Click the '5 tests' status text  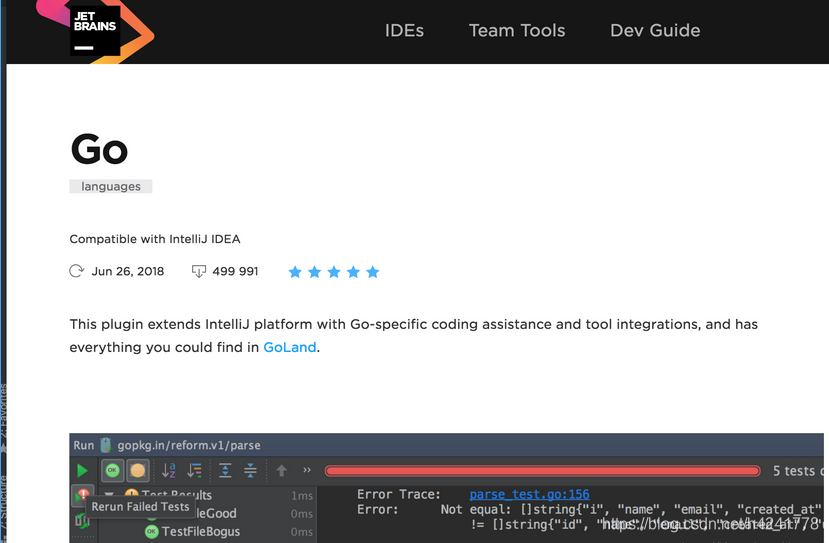pyautogui.click(x=794, y=471)
